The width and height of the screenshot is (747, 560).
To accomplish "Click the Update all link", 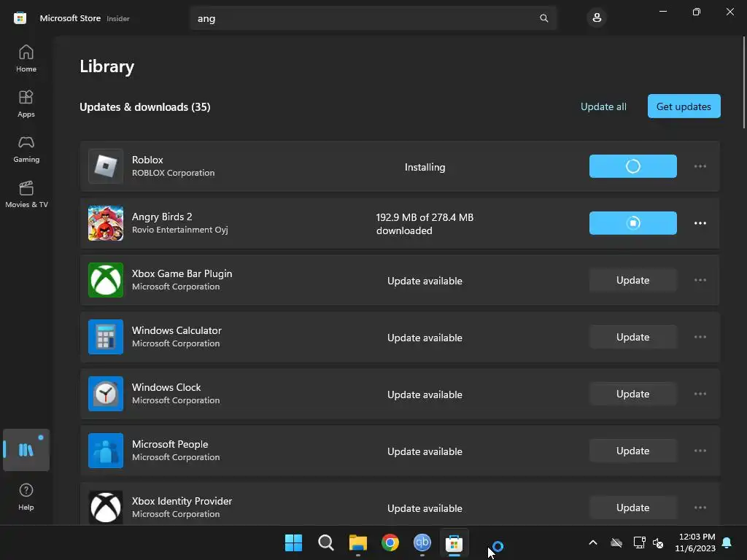I will click(603, 106).
